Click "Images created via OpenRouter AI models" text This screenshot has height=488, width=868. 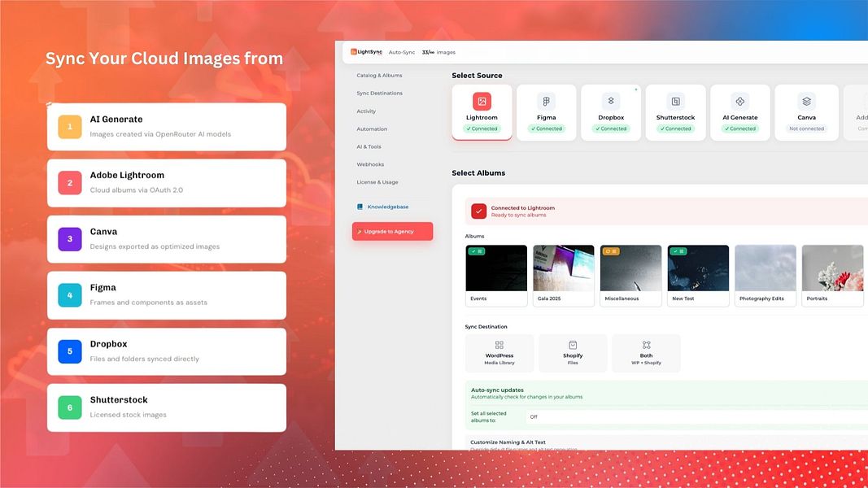click(x=160, y=134)
